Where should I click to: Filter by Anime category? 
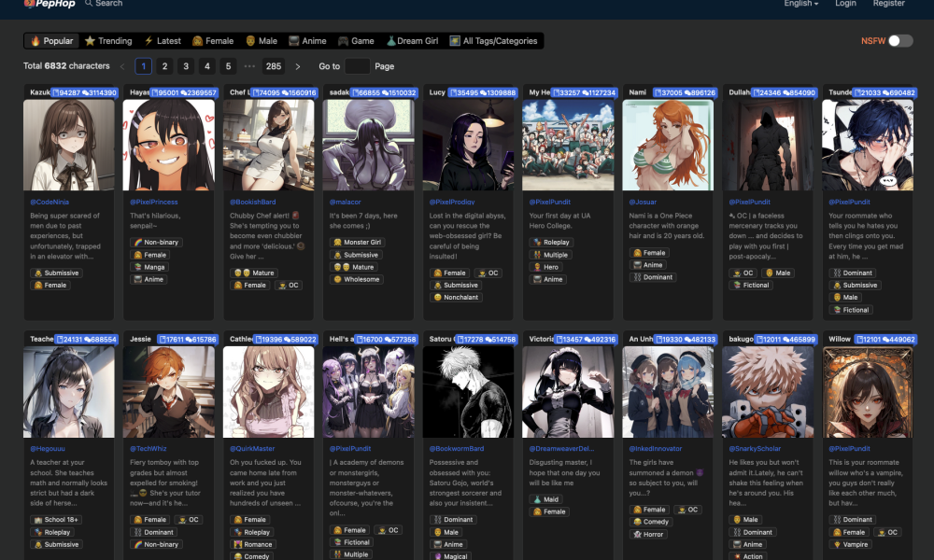click(x=307, y=41)
